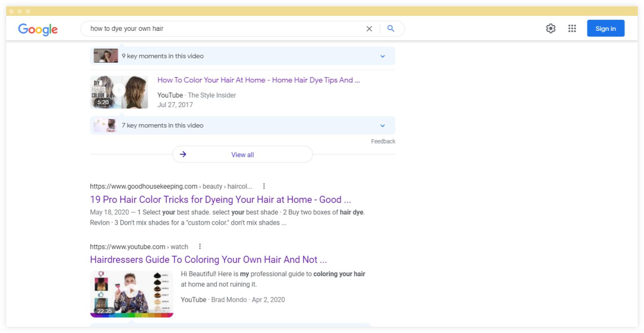The image size is (644, 333).
Task: Open the key moments thumbnail beside 9 key moments
Action: click(x=106, y=56)
